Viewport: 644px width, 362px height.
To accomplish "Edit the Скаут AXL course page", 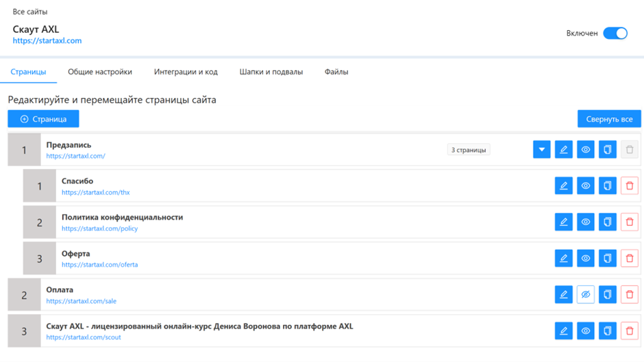I will pos(563,331).
